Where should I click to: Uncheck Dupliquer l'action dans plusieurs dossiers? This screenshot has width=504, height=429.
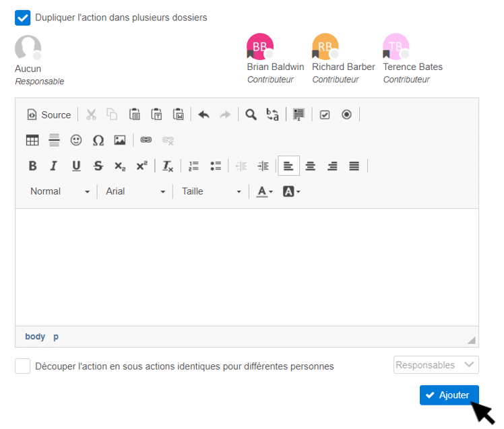click(22, 18)
